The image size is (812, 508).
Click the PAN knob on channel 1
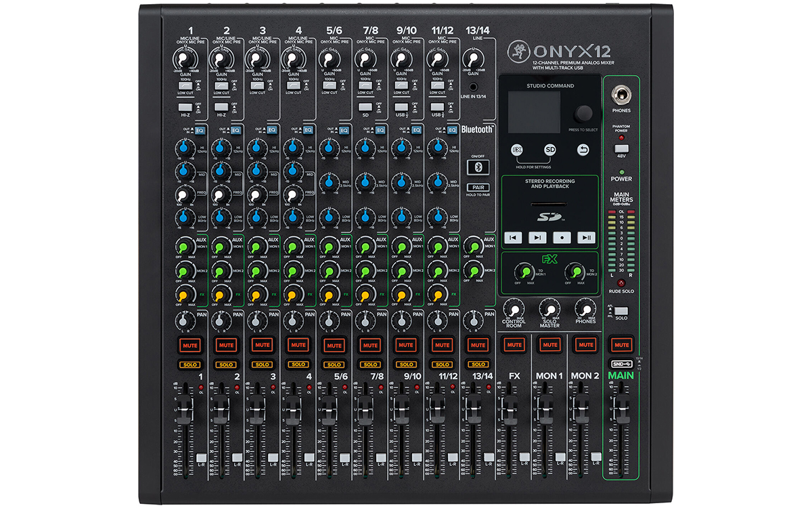185,320
